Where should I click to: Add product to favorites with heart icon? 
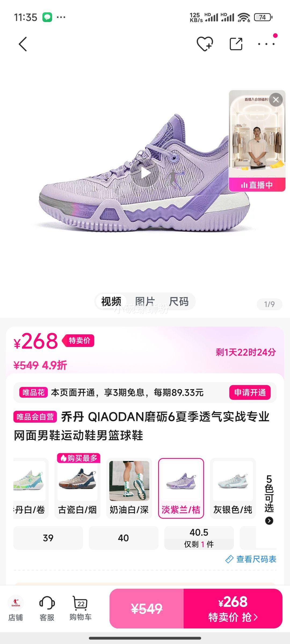(205, 44)
